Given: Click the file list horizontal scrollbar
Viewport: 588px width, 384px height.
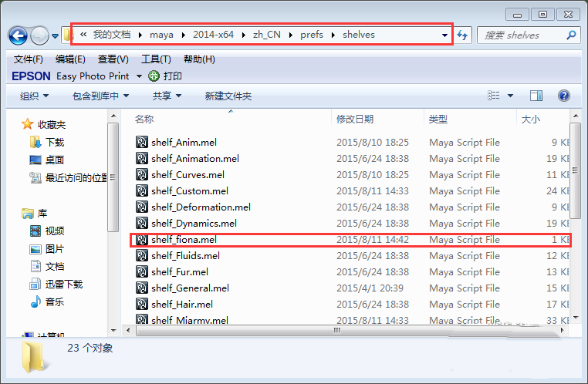Looking at the screenshot, I should pos(336,331).
